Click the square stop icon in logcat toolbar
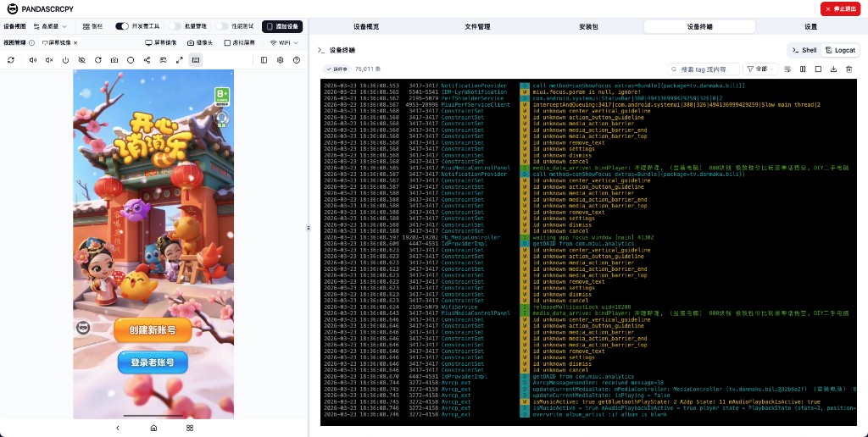868x437 pixels. point(818,69)
